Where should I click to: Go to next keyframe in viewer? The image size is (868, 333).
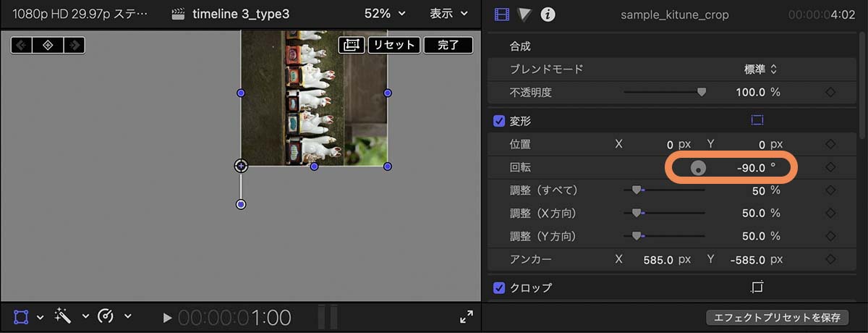74,45
